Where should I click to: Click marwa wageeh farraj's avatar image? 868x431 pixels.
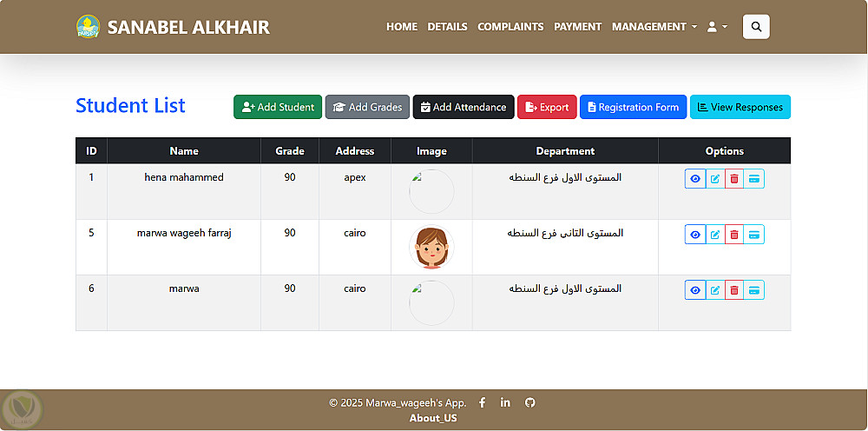(x=431, y=247)
